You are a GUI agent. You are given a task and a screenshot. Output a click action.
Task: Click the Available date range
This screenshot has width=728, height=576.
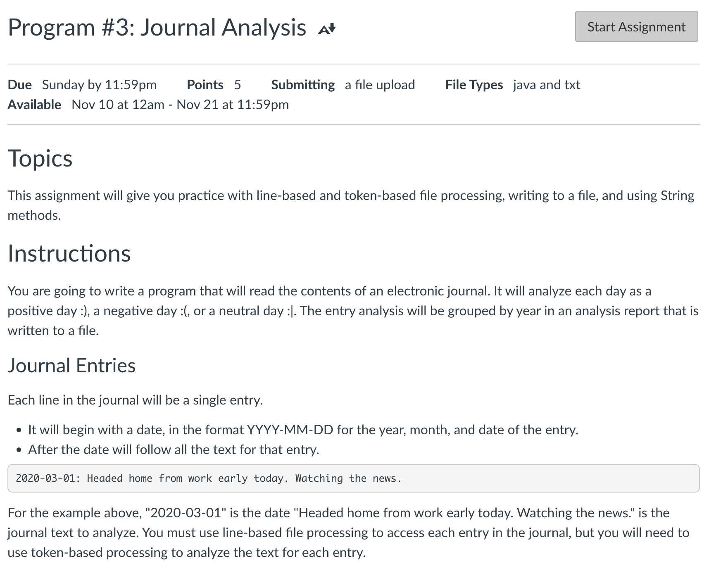tap(149, 105)
